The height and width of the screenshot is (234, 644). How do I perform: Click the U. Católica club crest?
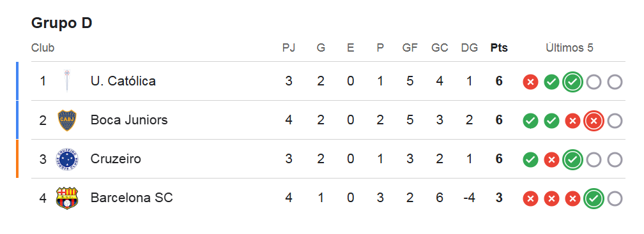(x=67, y=81)
